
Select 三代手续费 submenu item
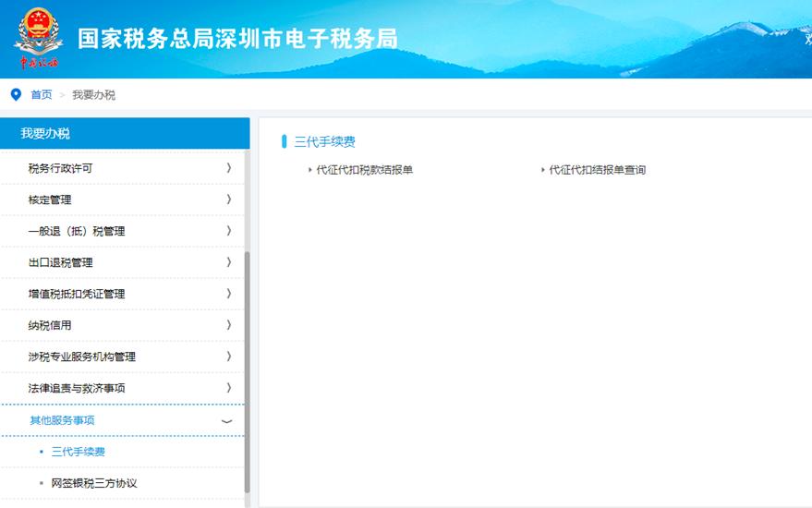[79, 452]
